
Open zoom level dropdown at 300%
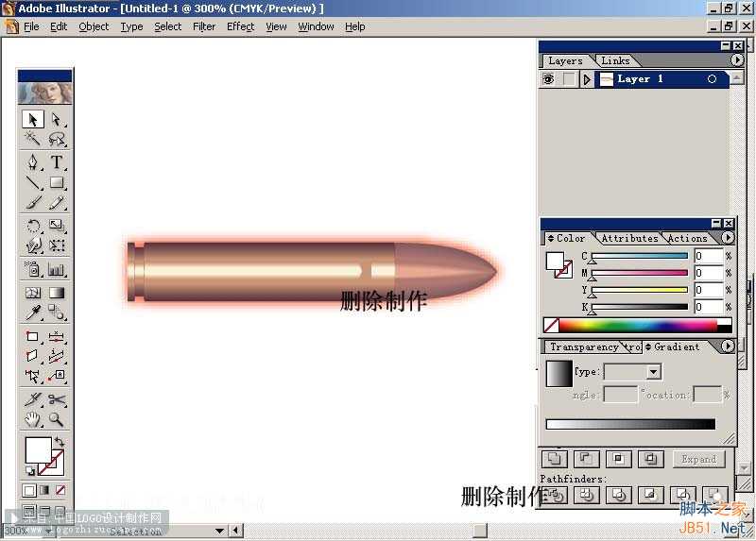tap(49, 531)
